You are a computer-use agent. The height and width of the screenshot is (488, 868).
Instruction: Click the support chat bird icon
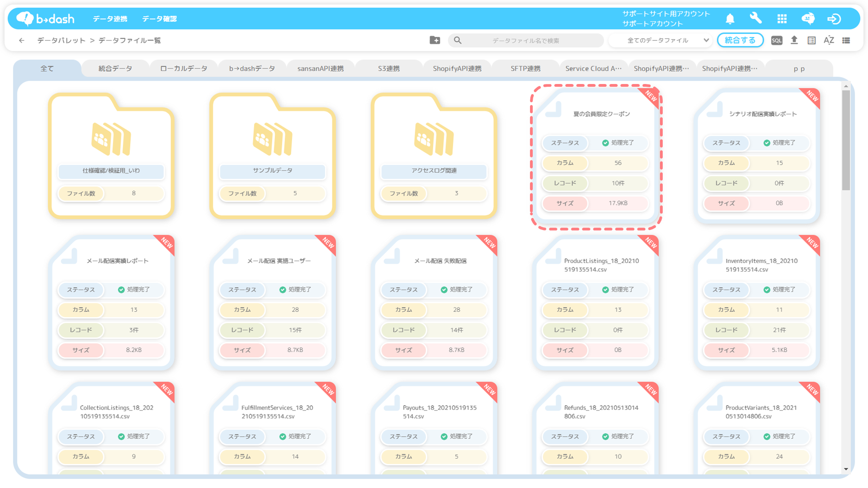click(x=808, y=18)
